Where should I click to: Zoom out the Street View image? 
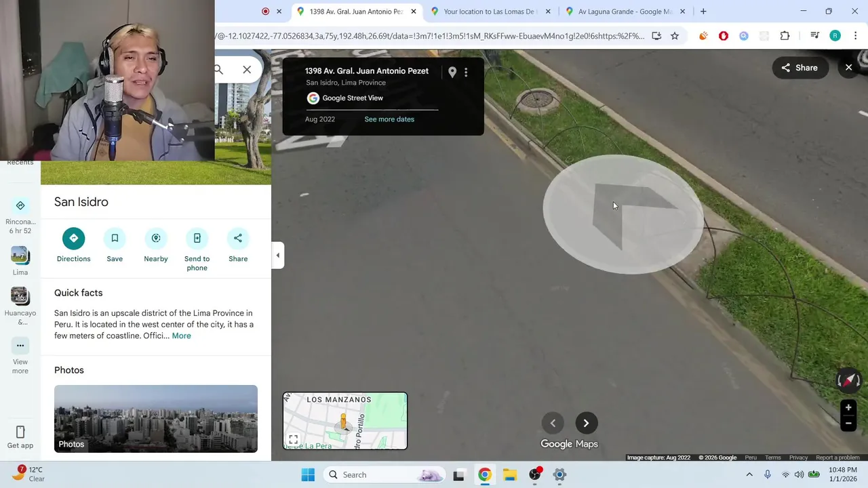coord(848,423)
